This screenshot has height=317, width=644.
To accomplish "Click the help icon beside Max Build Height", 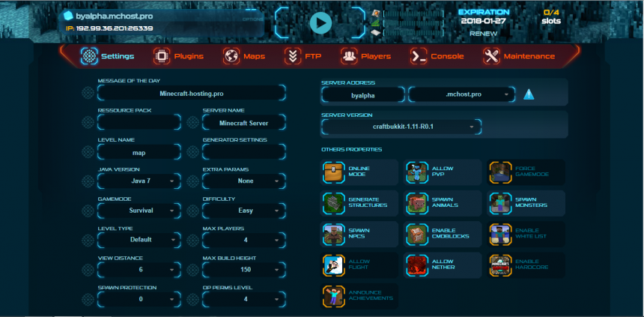I will (193, 270).
